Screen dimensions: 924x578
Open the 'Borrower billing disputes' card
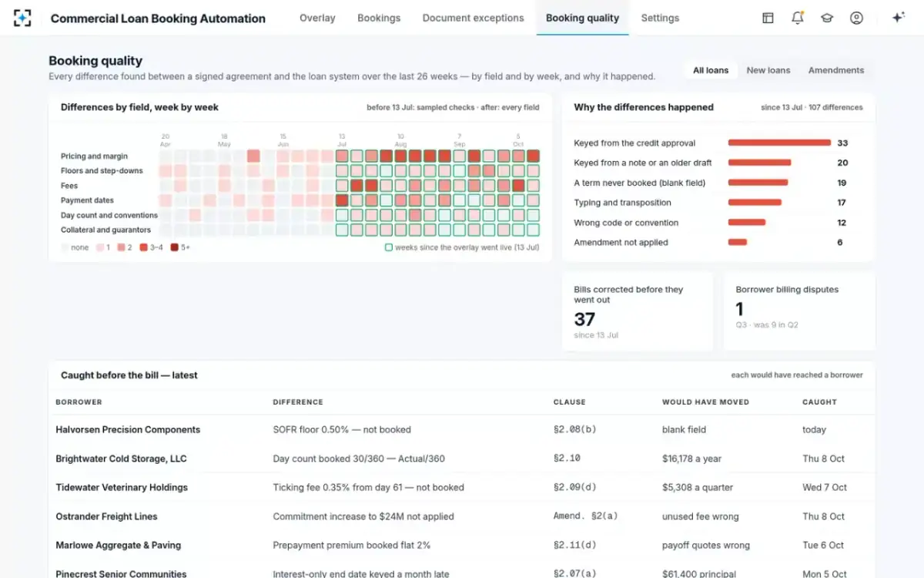pyautogui.click(x=799, y=311)
